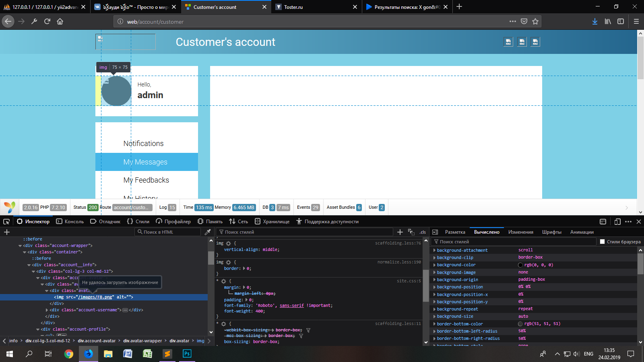
Task: Toggle the .cls classes panel
Action: (x=423, y=232)
